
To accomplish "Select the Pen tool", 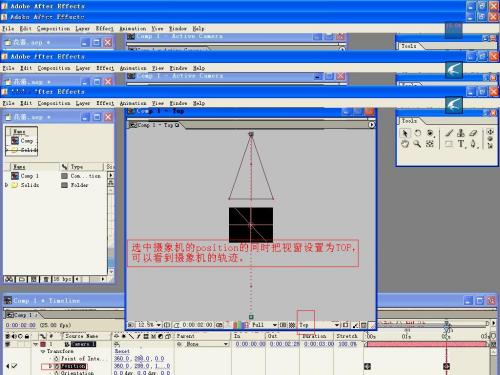I will pos(473,144).
